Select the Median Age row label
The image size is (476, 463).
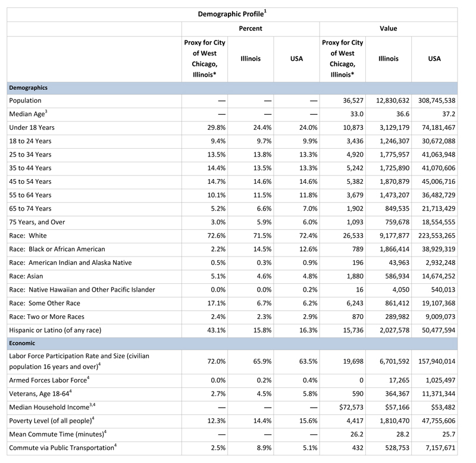(x=28, y=114)
